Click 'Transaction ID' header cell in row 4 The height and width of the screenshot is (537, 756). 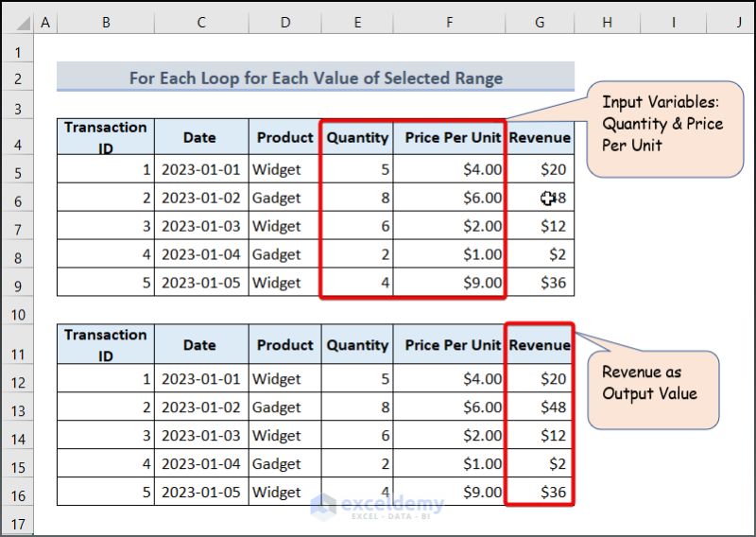coord(106,136)
